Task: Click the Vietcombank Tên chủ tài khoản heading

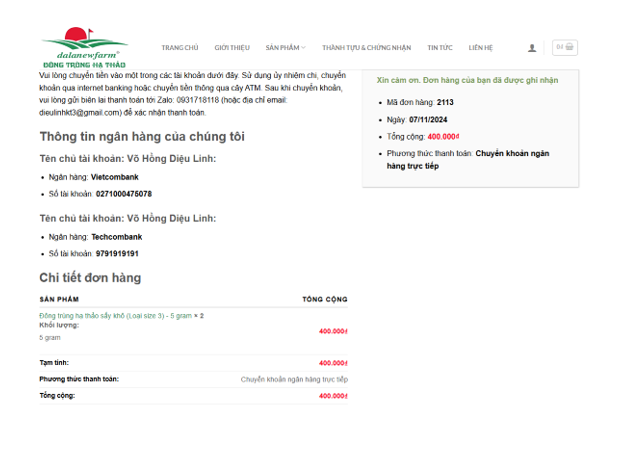Action: pos(128,159)
